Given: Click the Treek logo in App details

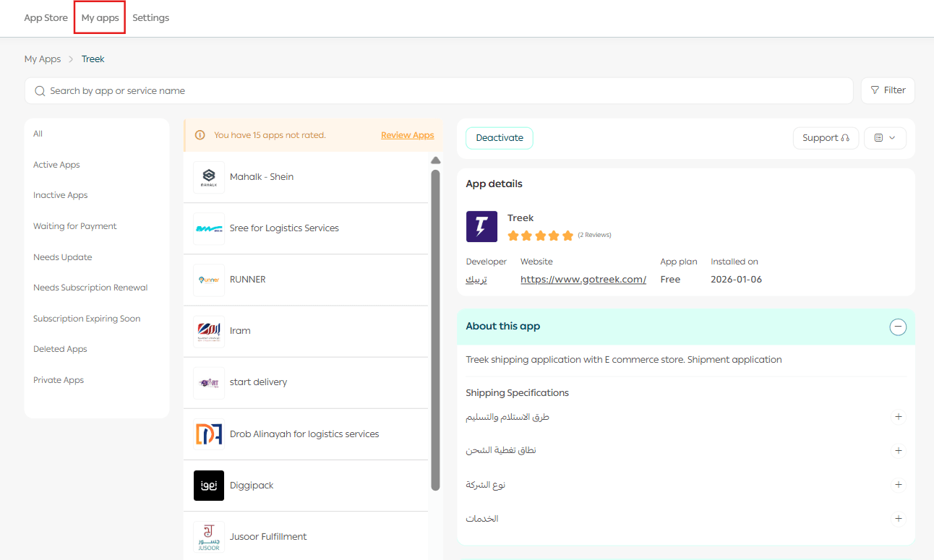Looking at the screenshot, I should [481, 226].
